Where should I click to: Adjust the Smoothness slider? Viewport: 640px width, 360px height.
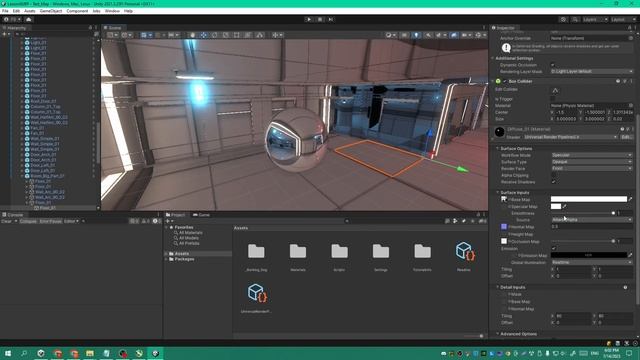point(582,213)
